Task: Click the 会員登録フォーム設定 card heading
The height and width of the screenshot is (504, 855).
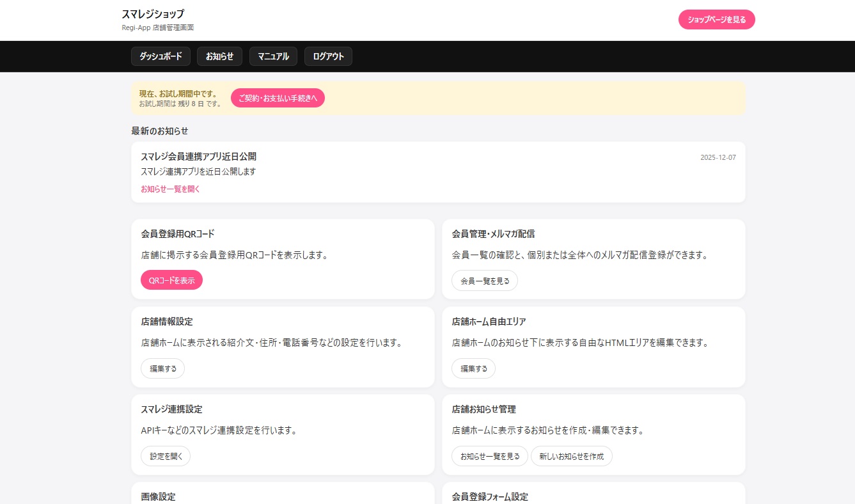Action: coord(490,496)
